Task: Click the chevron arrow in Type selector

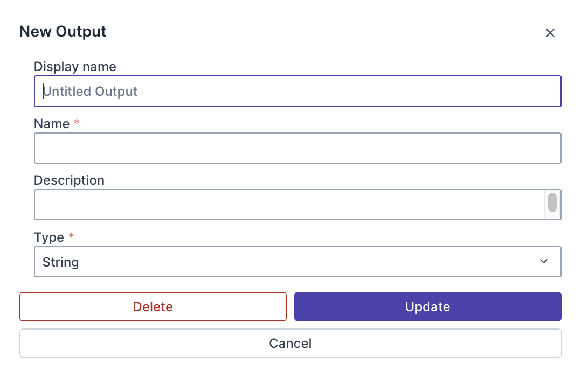Action: point(544,262)
